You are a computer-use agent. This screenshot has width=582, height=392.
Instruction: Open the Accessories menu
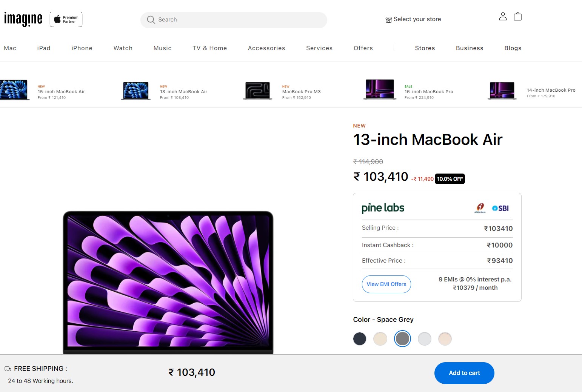click(x=266, y=48)
